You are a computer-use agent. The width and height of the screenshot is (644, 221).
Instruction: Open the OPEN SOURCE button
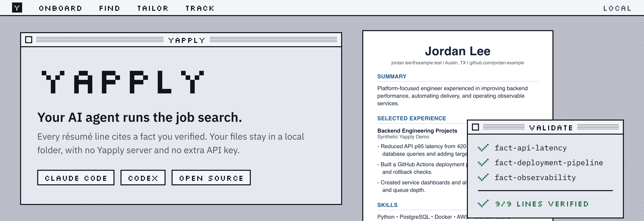[x=211, y=178]
